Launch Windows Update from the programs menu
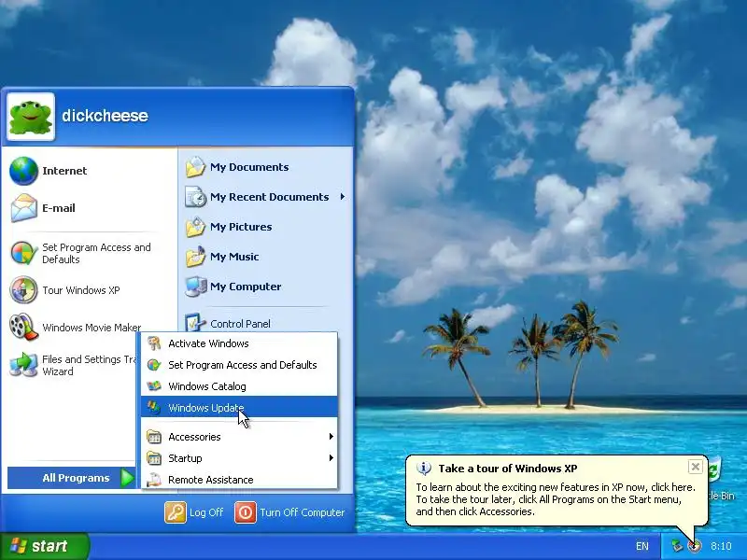This screenshot has height=560, width=747. pyautogui.click(x=239, y=408)
